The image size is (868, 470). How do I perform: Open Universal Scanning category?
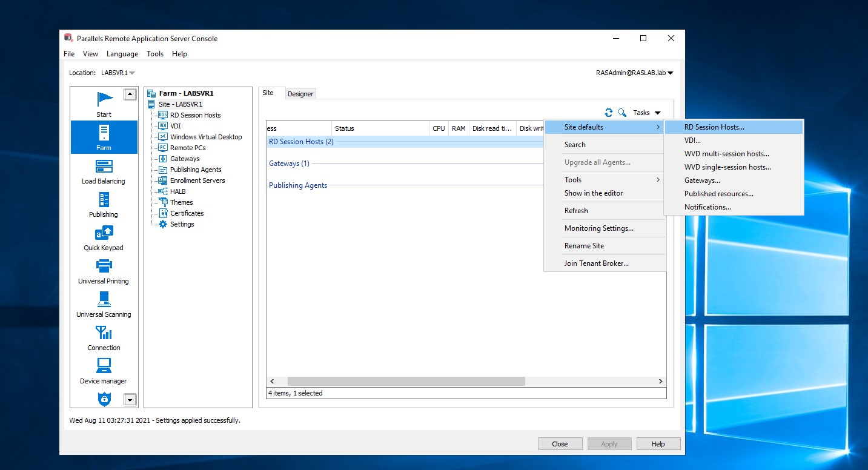point(104,304)
